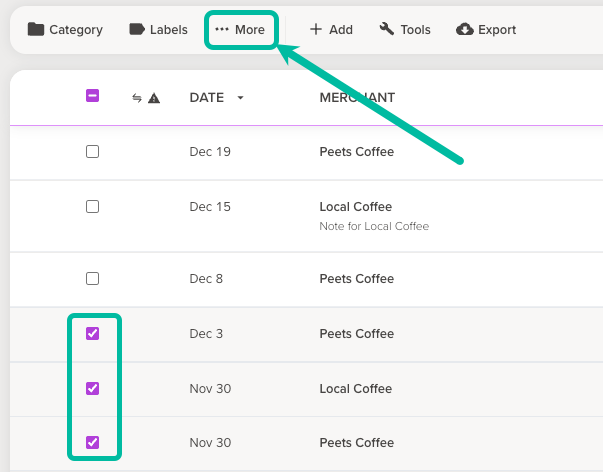Click the cloud download icon beside Export
Image resolution: width=603 pixels, height=472 pixels.
(465, 29)
